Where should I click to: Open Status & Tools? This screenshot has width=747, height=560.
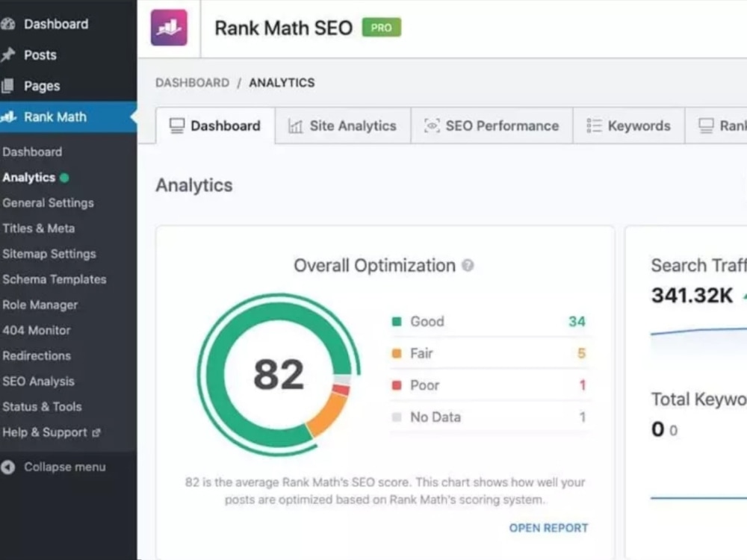tap(42, 407)
